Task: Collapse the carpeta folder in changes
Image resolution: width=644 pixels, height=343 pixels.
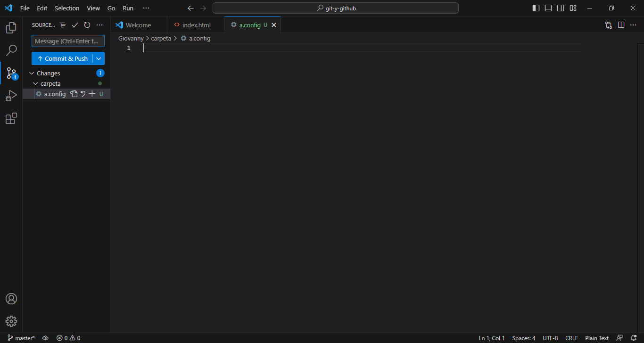Action: 36,83
